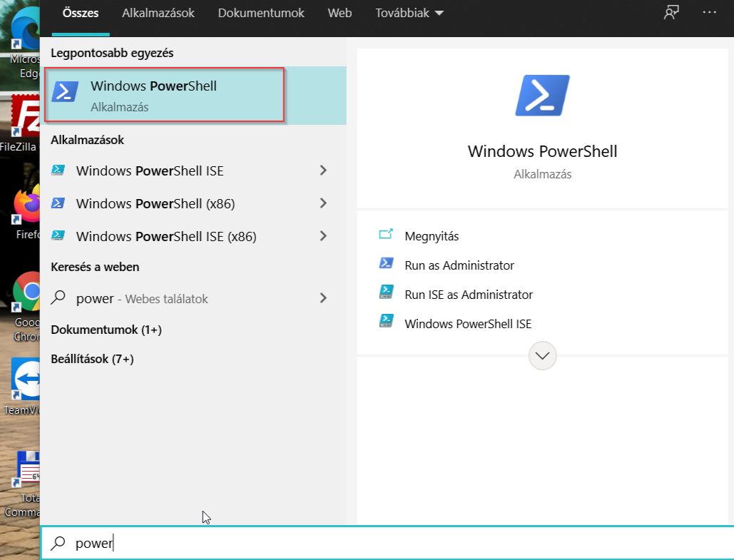Click the power - Webes találatok suggestion
This screenshot has width=734, height=560.
pyautogui.click(x=142, y=299)
